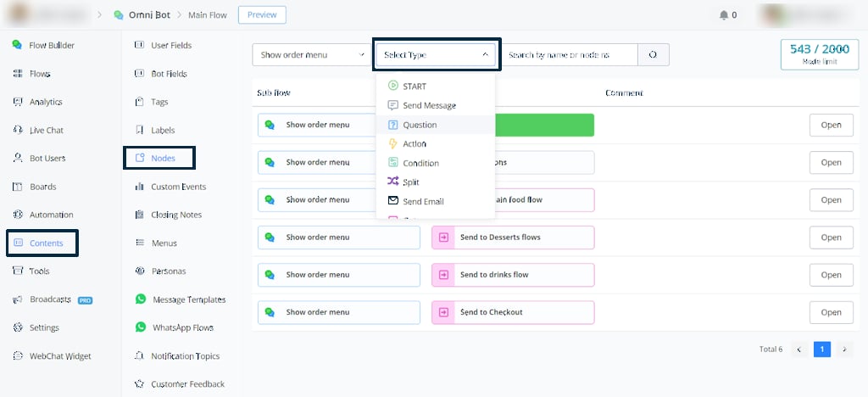The height and width of the screenshot is (397, 868).
Task: Open the Send to drinks flow row
Action: 831,275
